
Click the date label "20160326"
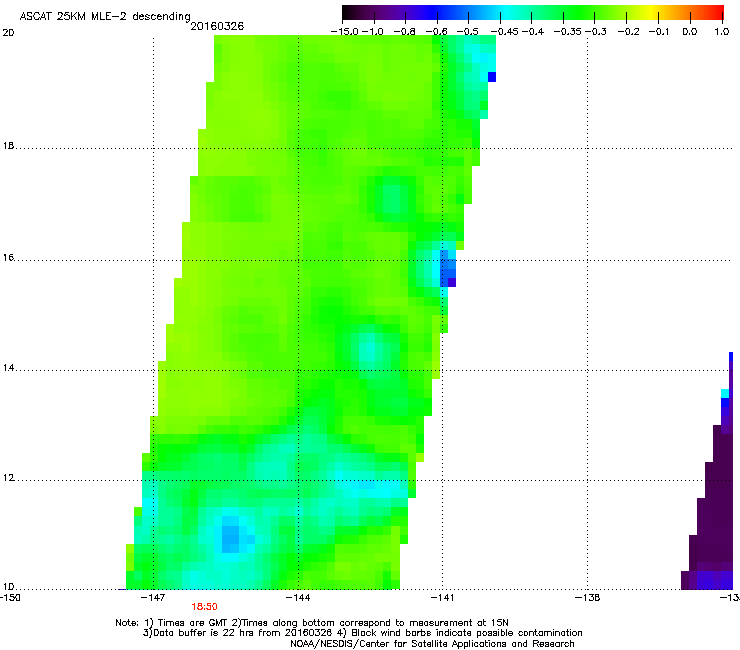(217, 26)
